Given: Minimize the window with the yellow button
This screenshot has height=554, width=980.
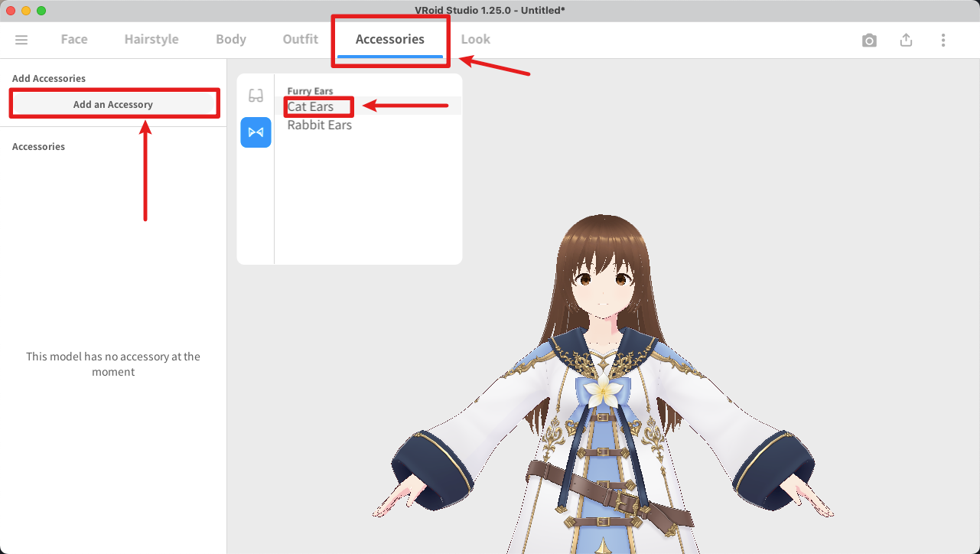Looking at the screenshot, I should pos(26,11).
